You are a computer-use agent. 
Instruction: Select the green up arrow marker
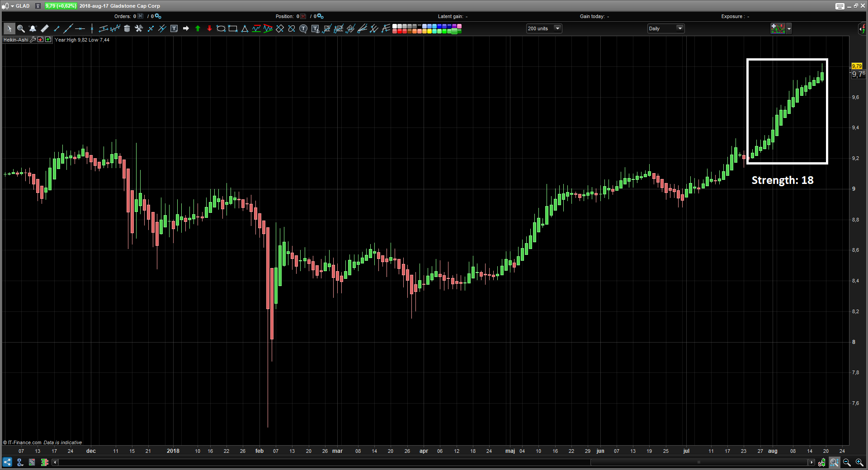(x=198, y=28)
